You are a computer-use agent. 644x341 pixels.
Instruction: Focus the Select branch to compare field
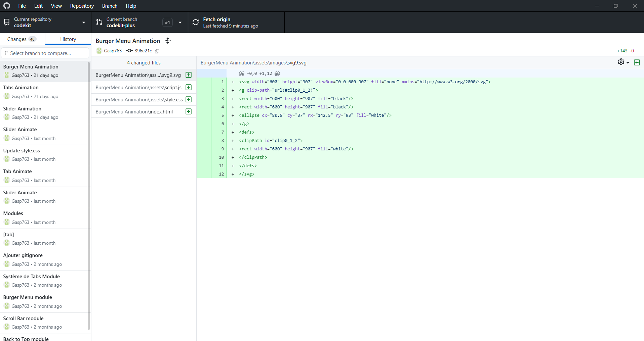(45, 53)
